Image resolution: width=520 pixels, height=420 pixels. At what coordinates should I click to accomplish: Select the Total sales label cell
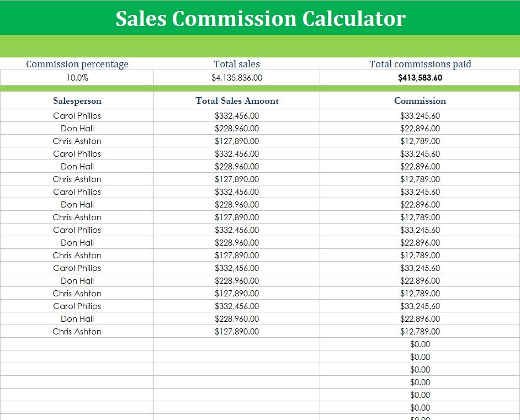click(x=237, y=64)
